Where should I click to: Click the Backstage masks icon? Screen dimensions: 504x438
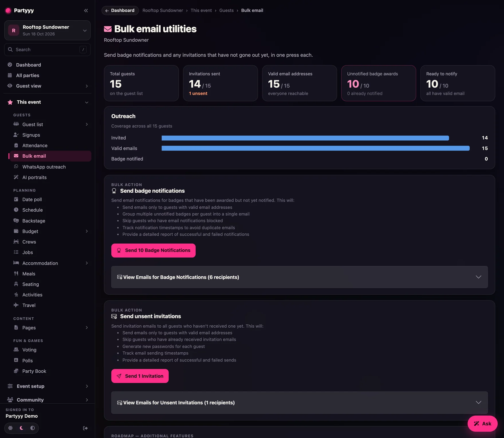pyautogui.click(x=16, y=220)
